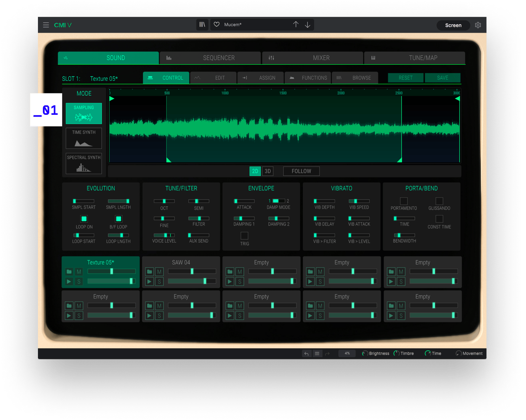Open settings gear icon
Screen dimensions: 526x420
click(x=478, y=25)
